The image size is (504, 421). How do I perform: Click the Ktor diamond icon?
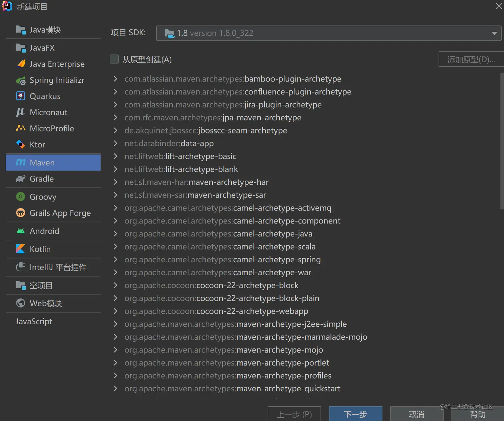coord(21,144)
